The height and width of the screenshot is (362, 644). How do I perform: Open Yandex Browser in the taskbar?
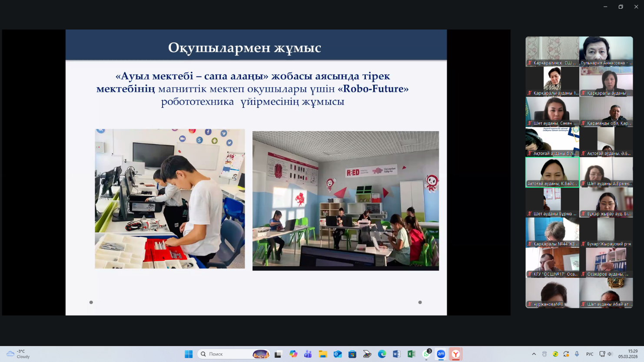tap(455, 354)
